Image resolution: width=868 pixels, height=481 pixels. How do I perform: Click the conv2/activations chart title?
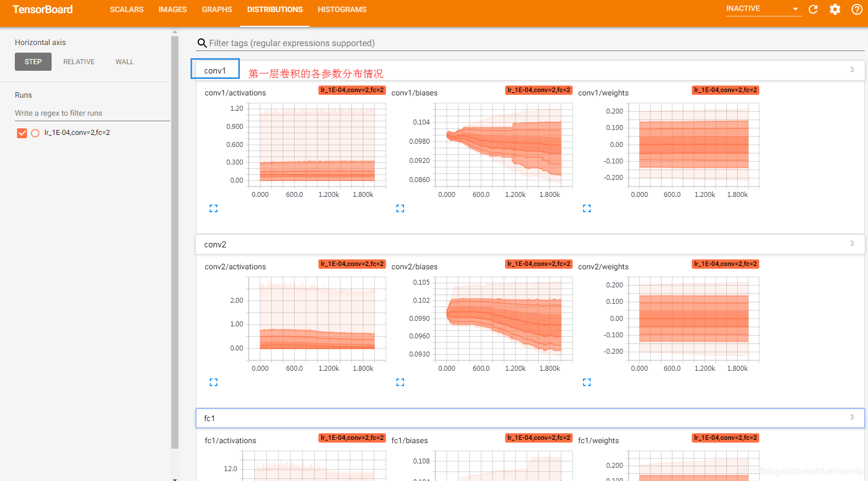235,267
